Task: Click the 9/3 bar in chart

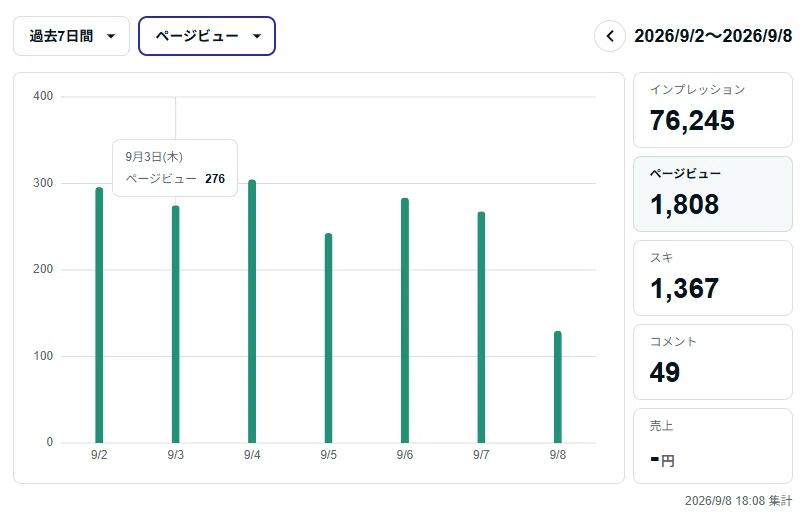Action: (x=176, y=324)
